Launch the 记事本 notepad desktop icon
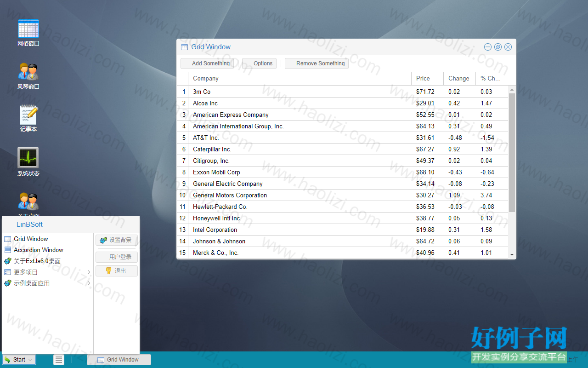Screen dimensions: 588x368 pyautogui.click(x=28, y=119)
